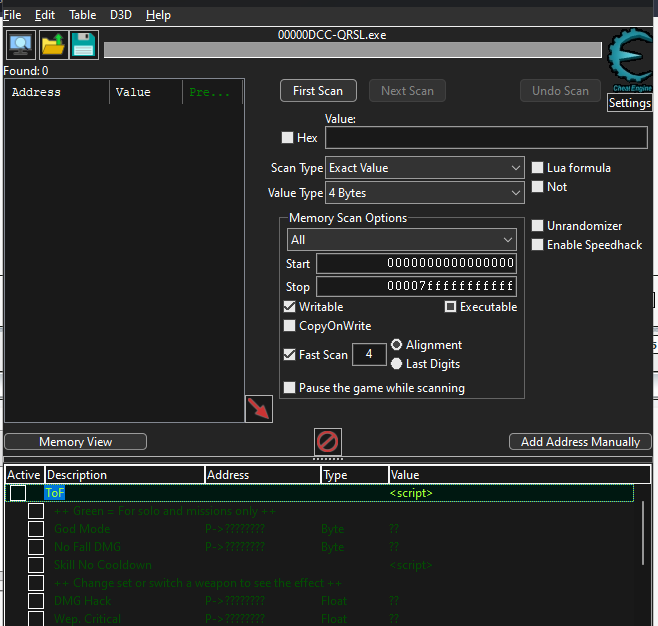Click the ToF script value
The width and height of the screenshot is (658, 626).
tap(411, 493)
